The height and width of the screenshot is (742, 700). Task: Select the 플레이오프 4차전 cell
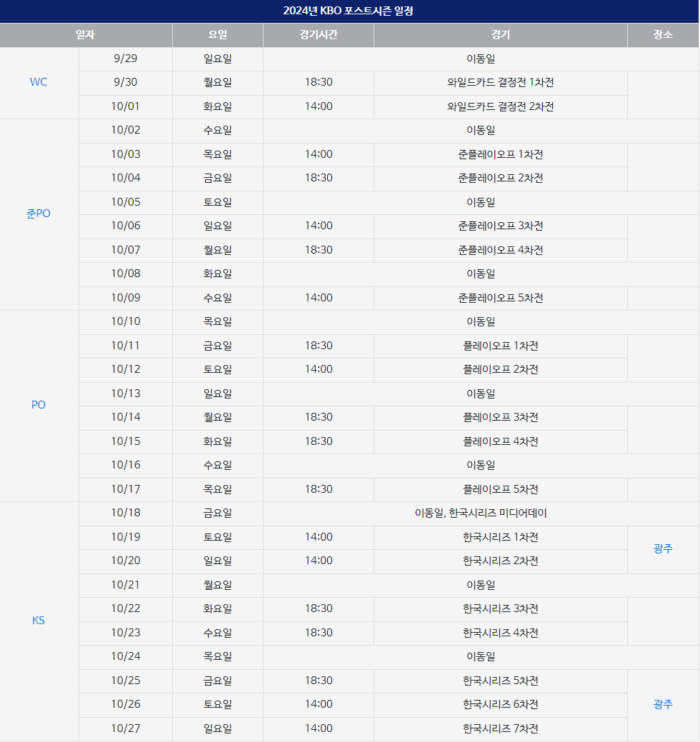500,441
